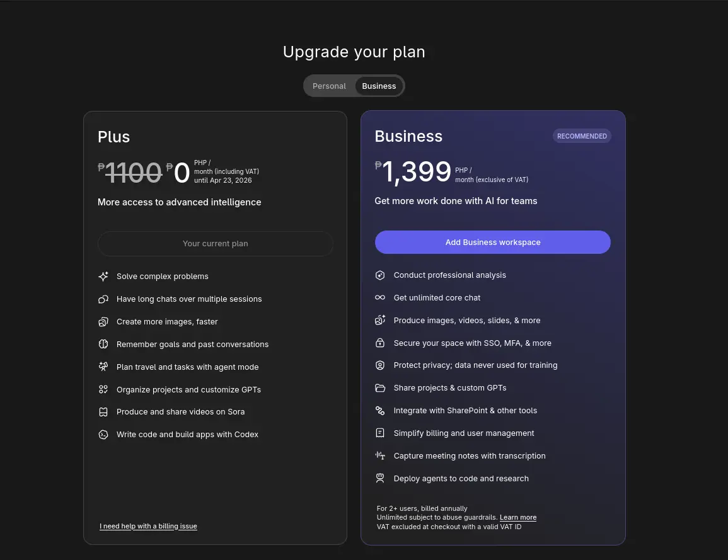Image resolution: width=728 pixels, height=560 pixels.
Task: Click the Add Business workspace button
Action: click(493, 242)
